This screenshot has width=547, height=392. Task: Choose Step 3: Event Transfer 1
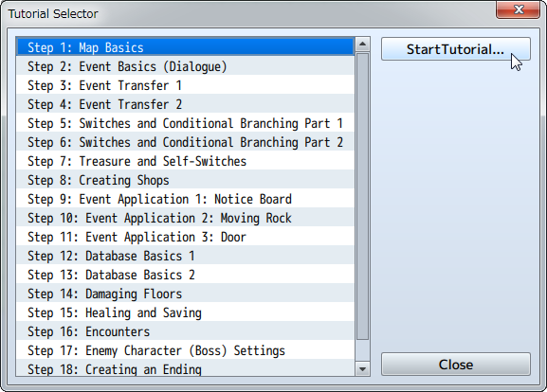click(185, 85)
